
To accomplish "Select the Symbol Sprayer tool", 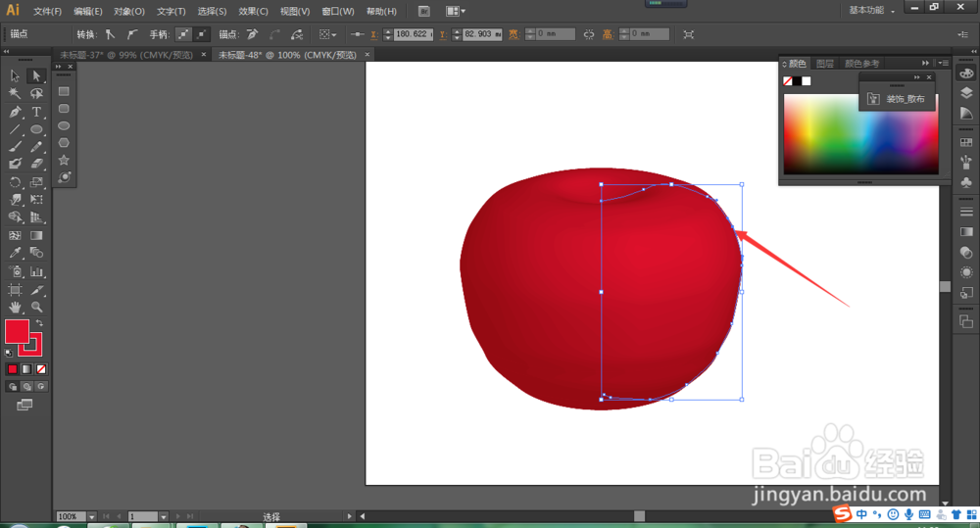I will tap(15, 271).
